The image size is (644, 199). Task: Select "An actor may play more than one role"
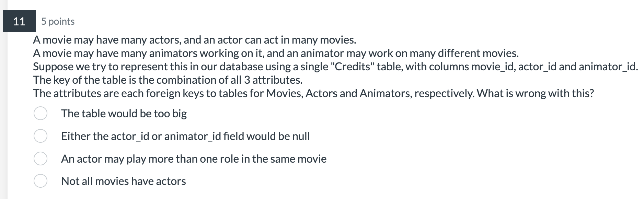41,158
